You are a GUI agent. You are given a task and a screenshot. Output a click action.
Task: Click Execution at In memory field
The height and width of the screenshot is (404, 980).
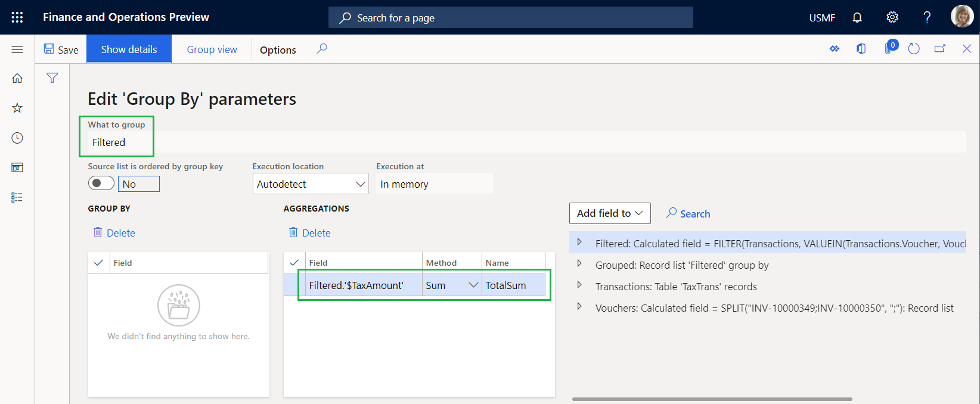[x=434, y=184]
